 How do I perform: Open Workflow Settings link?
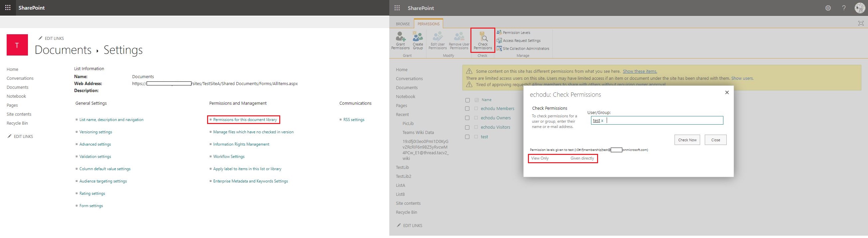point(229,157)
